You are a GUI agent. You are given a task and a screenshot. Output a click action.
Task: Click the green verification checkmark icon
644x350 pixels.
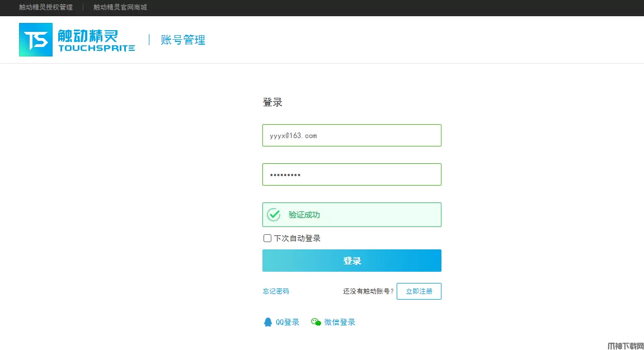click(x=274, y=215)
